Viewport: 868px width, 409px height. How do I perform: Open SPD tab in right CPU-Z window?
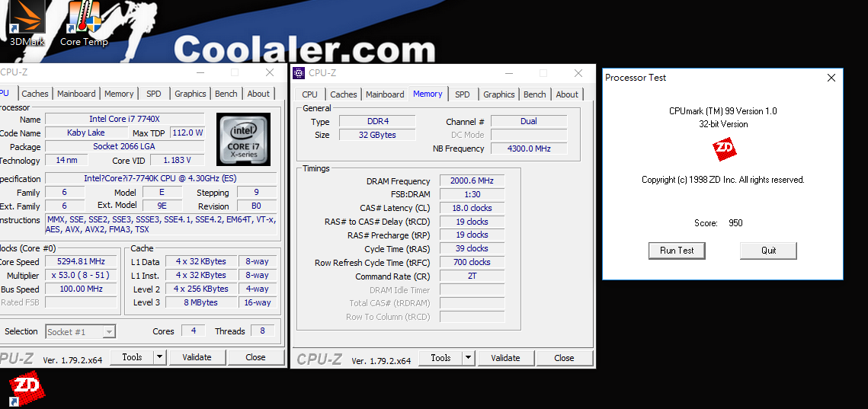point(463,94)
